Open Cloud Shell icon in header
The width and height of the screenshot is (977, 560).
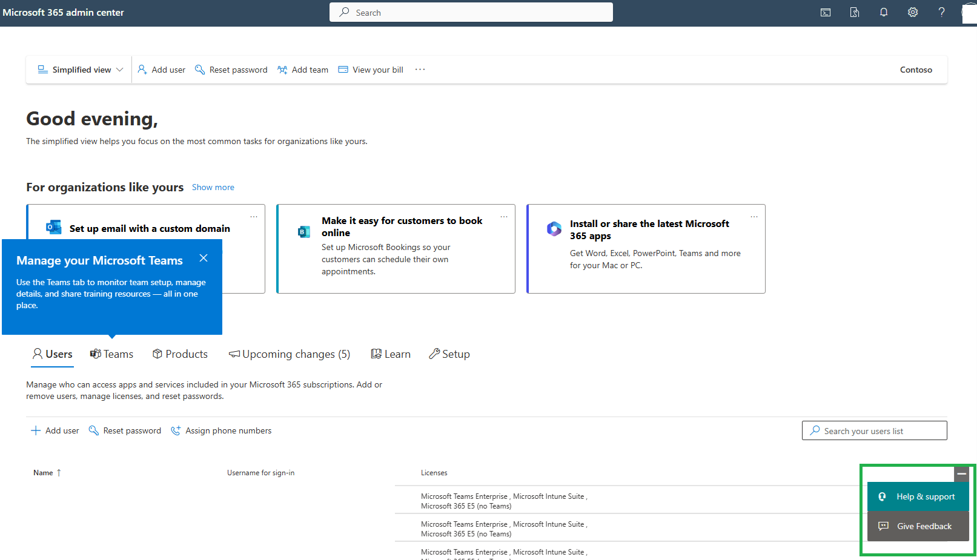pos(826,12)
